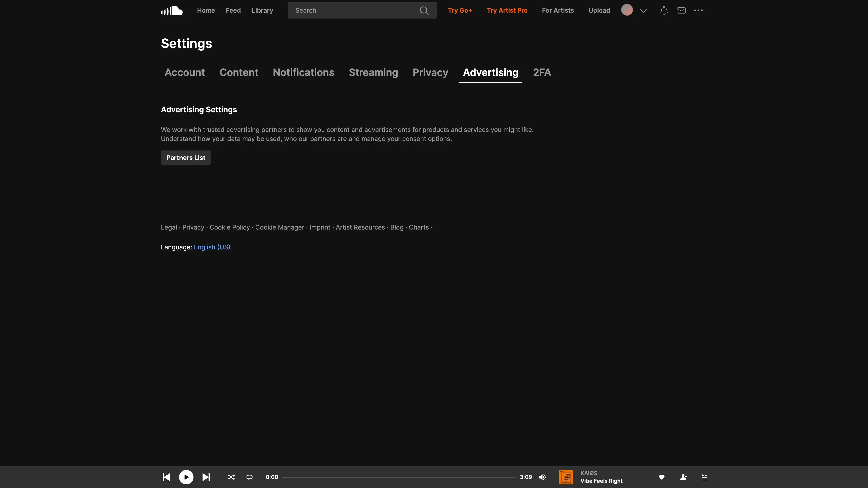Switch to the Privacy settings tab
Image resolution: width=868 pixels, height=488 pixels.
click(430, 72)
